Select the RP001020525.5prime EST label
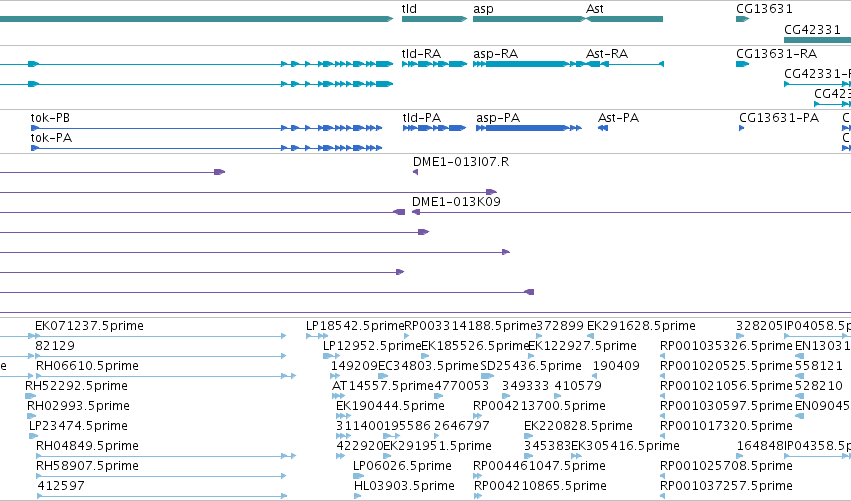 (726, 366)
